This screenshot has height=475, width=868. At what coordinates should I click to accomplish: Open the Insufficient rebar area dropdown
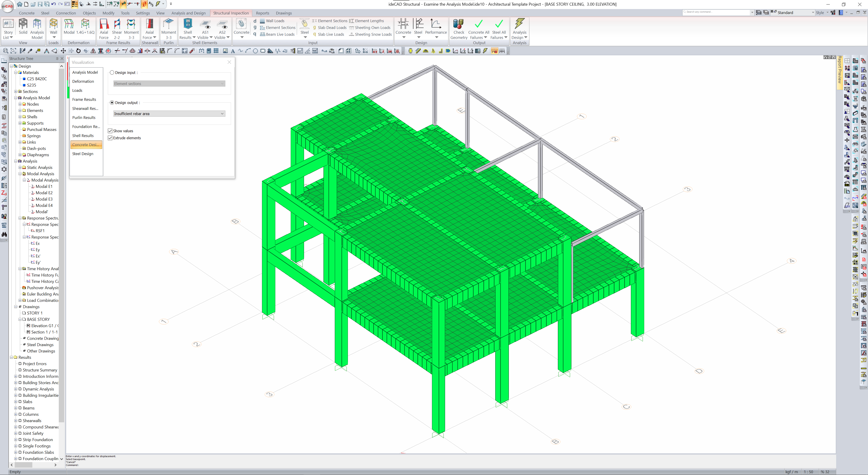(169, 114)
